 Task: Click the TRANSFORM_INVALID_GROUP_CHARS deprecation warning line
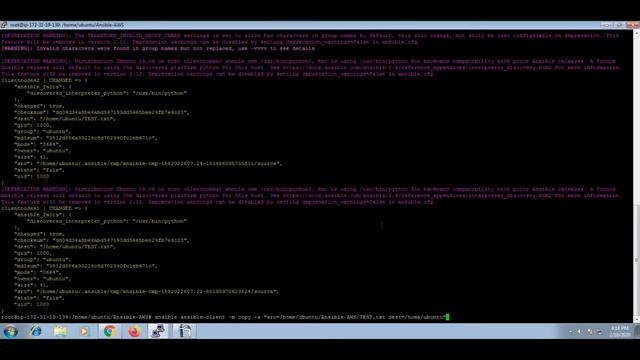click(310, 39)
